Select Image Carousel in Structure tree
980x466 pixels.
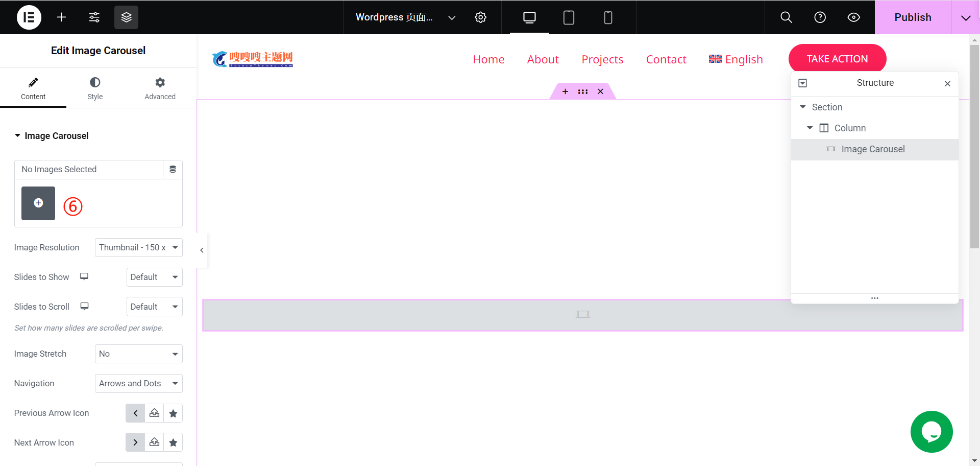click(x=875, y=149)
